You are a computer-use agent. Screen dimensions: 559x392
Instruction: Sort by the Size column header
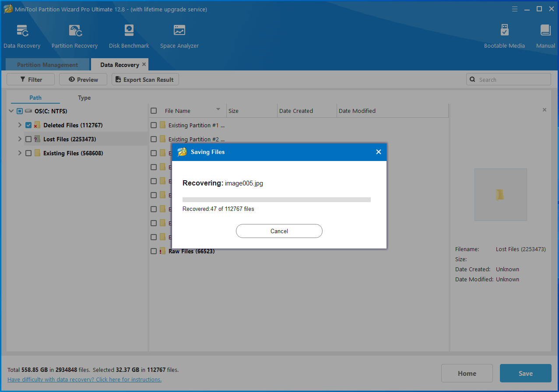pos(252,111)
